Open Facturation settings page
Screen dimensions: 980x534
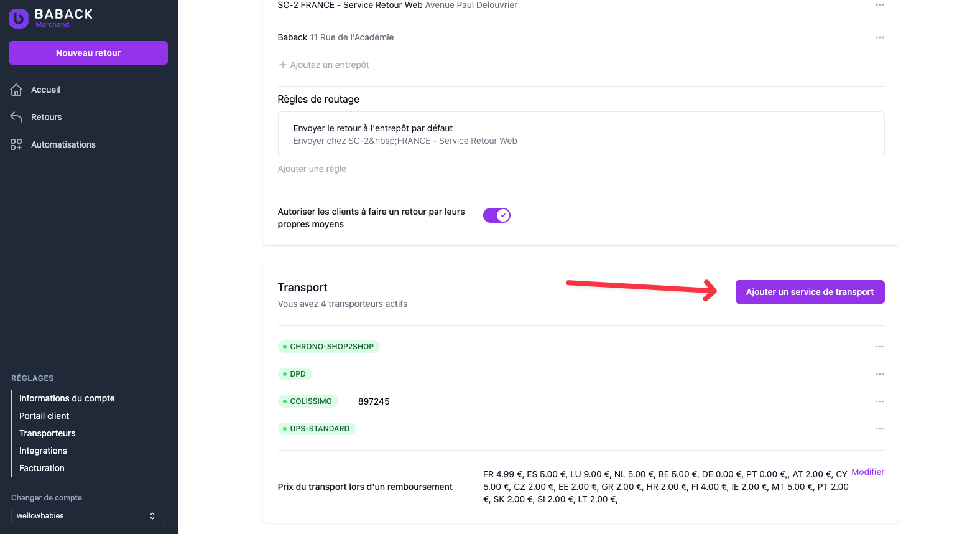pyautogui.click(x=42, y=468)
